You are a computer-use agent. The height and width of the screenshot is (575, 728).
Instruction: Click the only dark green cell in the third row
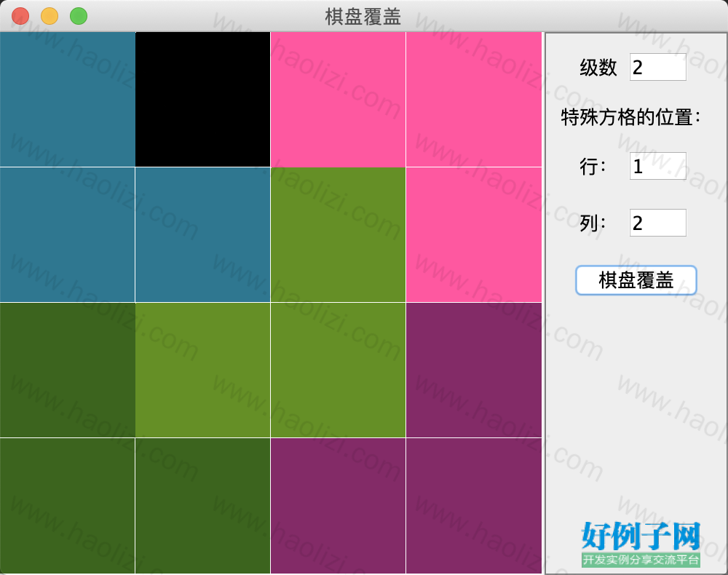click(67, 370)
